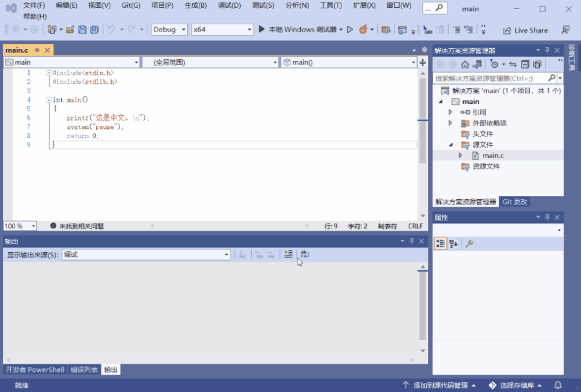Expand the main.c tree node
Viewport: 581px width, 392px height.
(x=460, y=155)
